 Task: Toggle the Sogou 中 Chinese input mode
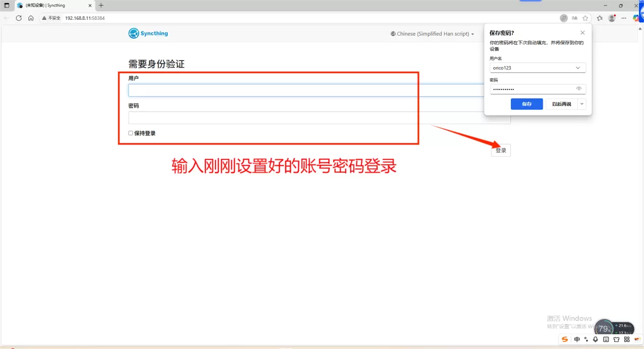[x=577, y=339]
